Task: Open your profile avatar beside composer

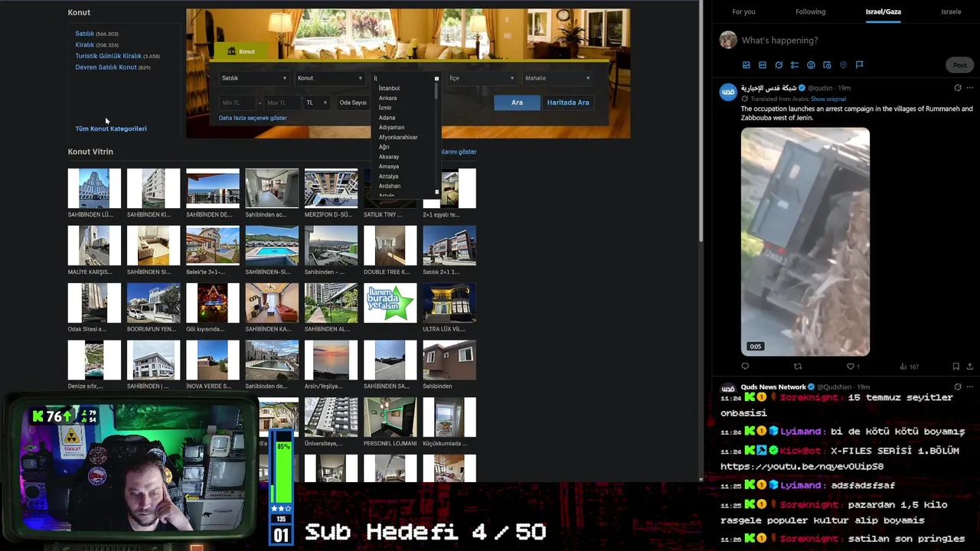Action: click(x=728, y=40)
